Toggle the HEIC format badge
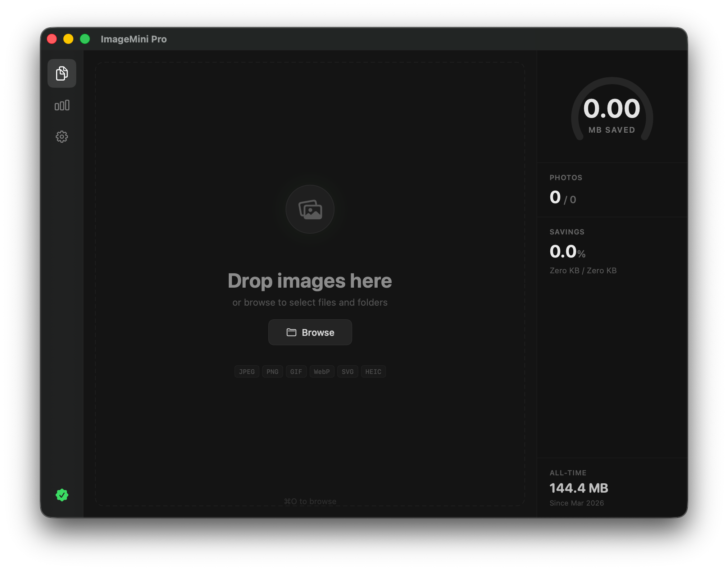The width and height of the screenshot is (728, 571). point(373,371)
